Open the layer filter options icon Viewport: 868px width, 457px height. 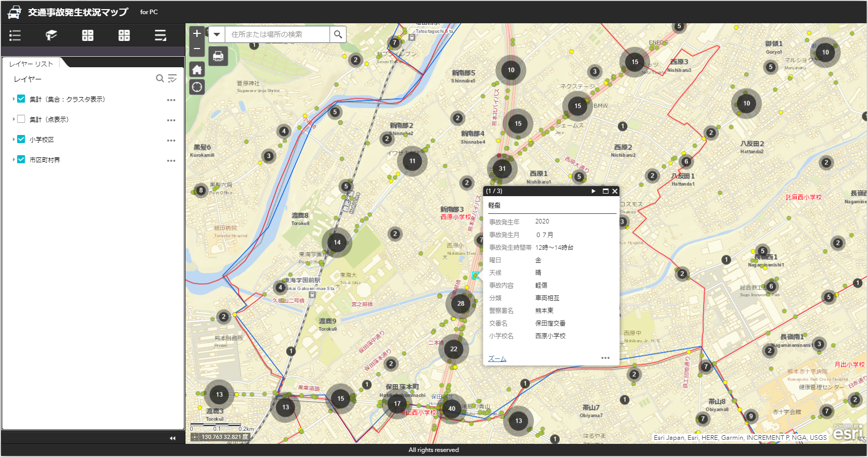click(x=172, y=78)
